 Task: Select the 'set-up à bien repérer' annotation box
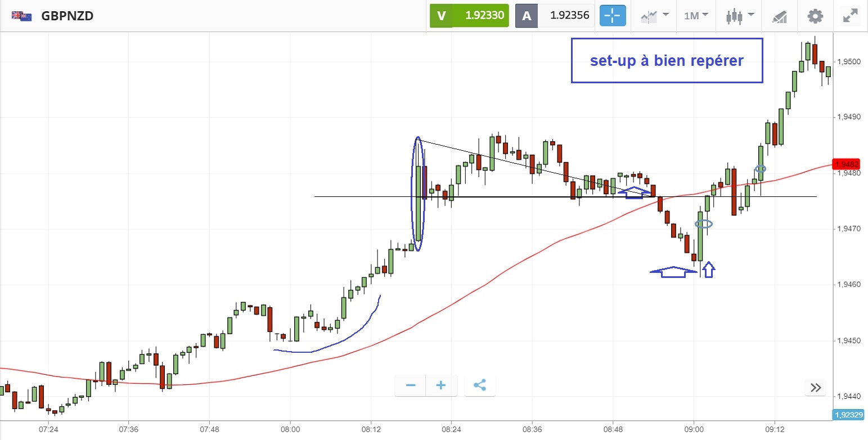[667, 61]
